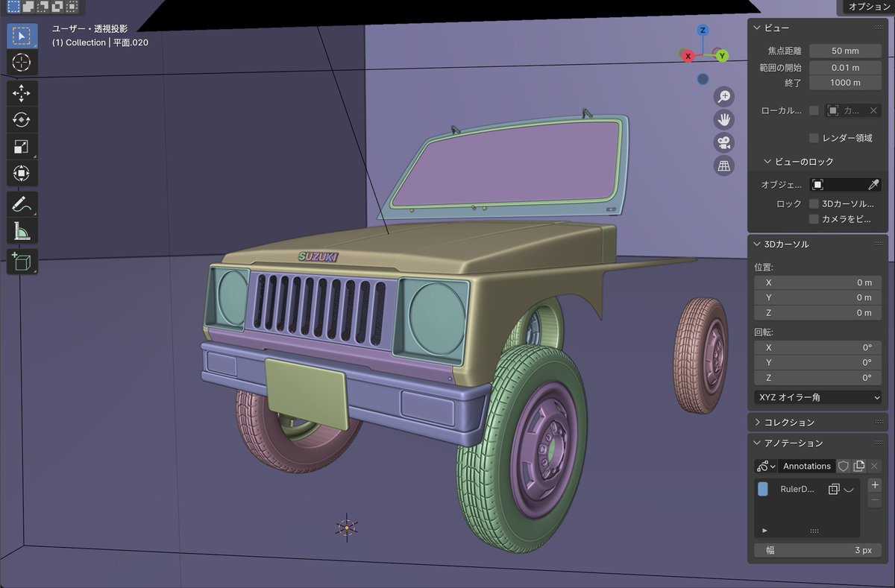Click the eyedropper in lock object field
The image size is (895, 588).
pos(873,184)
